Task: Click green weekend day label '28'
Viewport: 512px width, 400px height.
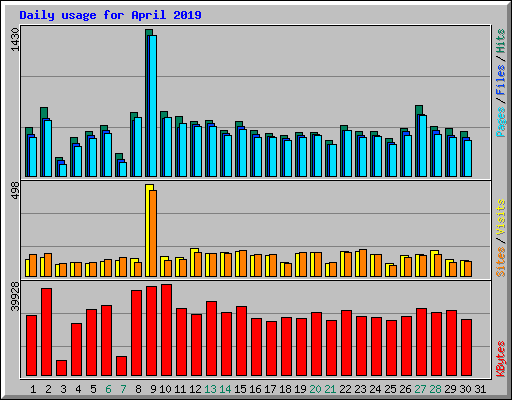Action: click(435, 389)
